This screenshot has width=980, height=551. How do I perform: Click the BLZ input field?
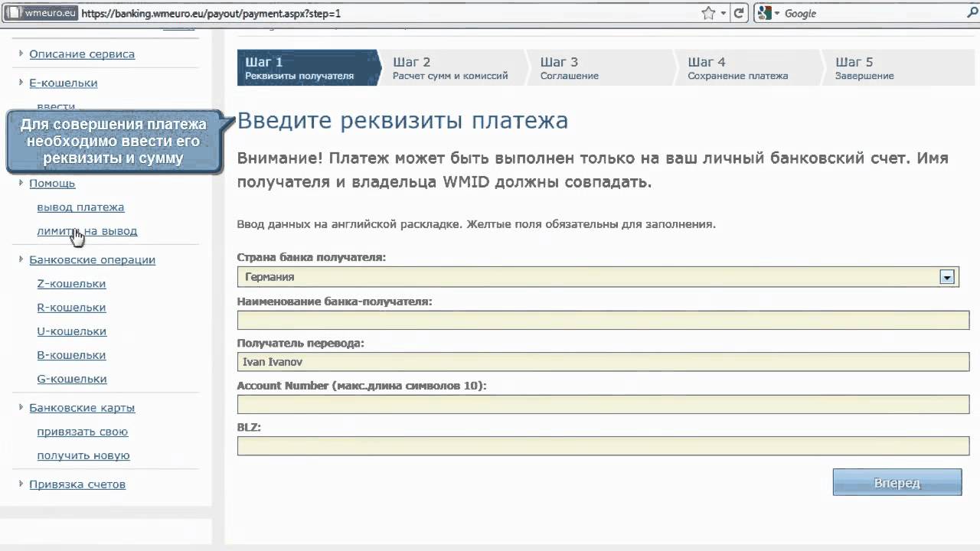tap(603, 445)
